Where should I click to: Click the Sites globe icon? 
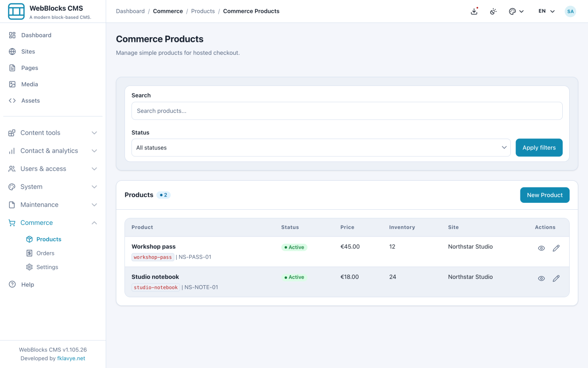(12, 52)
